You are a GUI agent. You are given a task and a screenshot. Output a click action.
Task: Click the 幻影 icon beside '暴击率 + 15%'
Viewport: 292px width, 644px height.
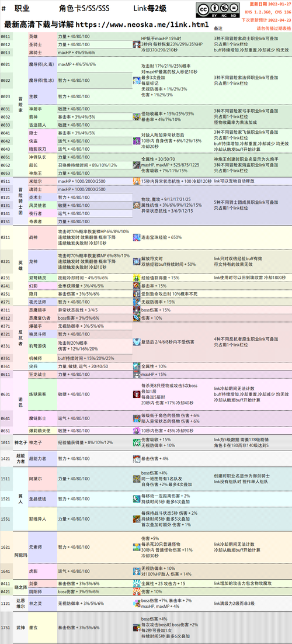click(136, 286)
